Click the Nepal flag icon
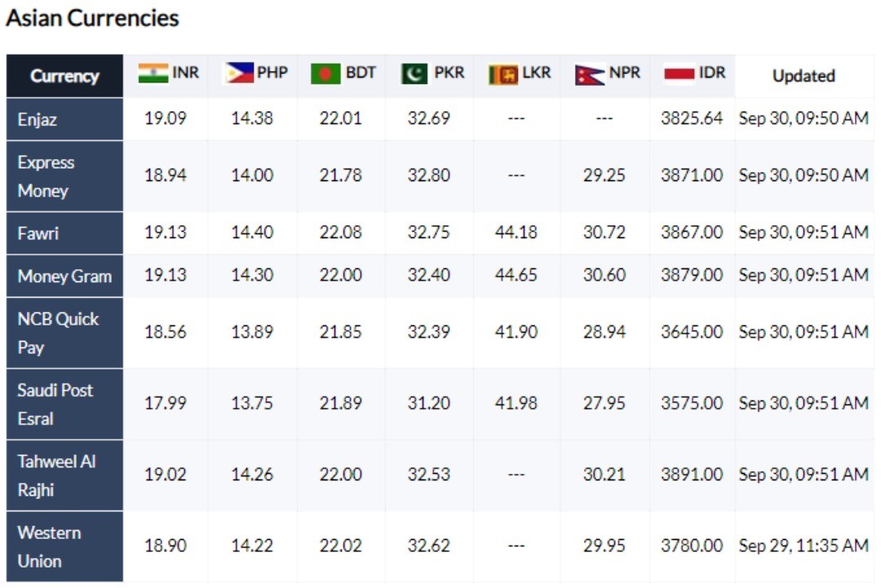Viewport: 881px width, 588px height. [590, 75]
